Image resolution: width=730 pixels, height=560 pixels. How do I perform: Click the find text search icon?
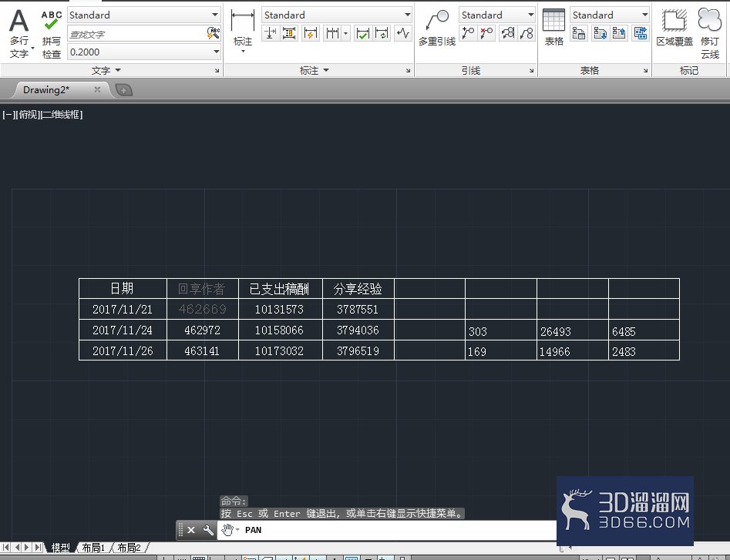[214, 33]
